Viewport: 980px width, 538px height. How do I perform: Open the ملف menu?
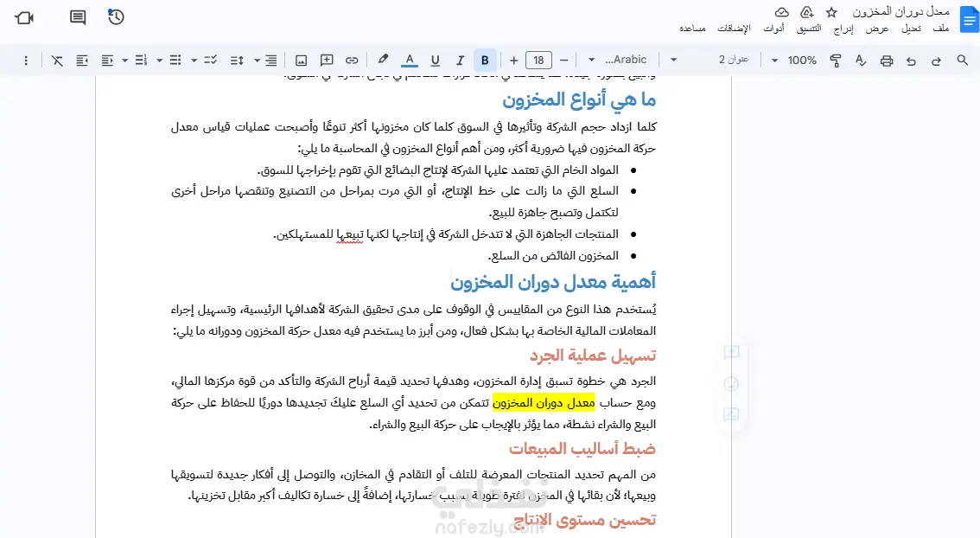coord(940,29)
